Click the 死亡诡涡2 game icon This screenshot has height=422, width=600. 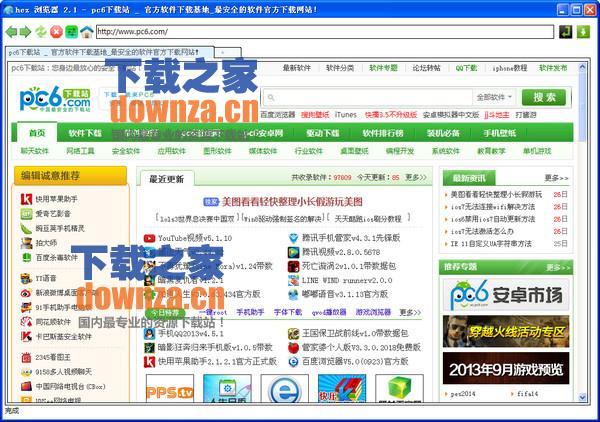point(293,266)
